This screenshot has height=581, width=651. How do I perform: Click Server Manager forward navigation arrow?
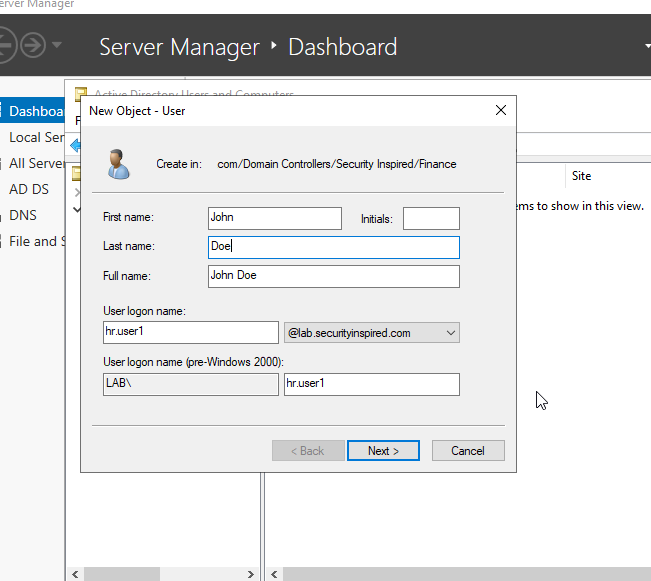point(33,45)
